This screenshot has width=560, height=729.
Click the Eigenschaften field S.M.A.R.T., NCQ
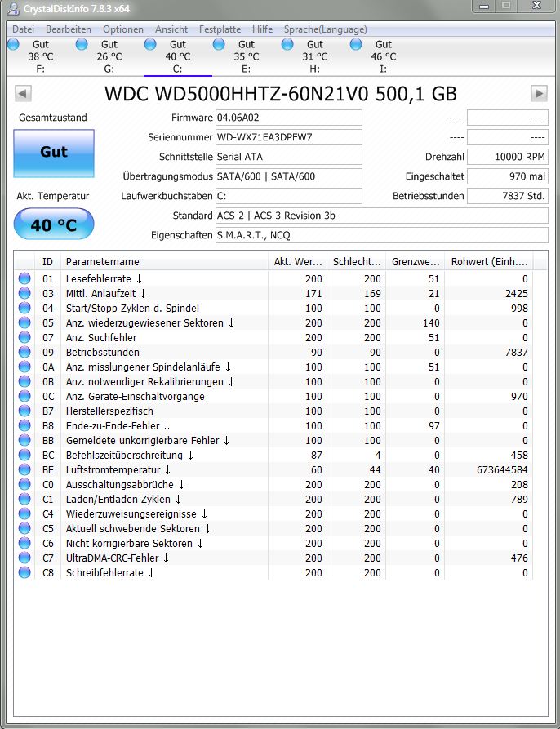pos(381,235)
